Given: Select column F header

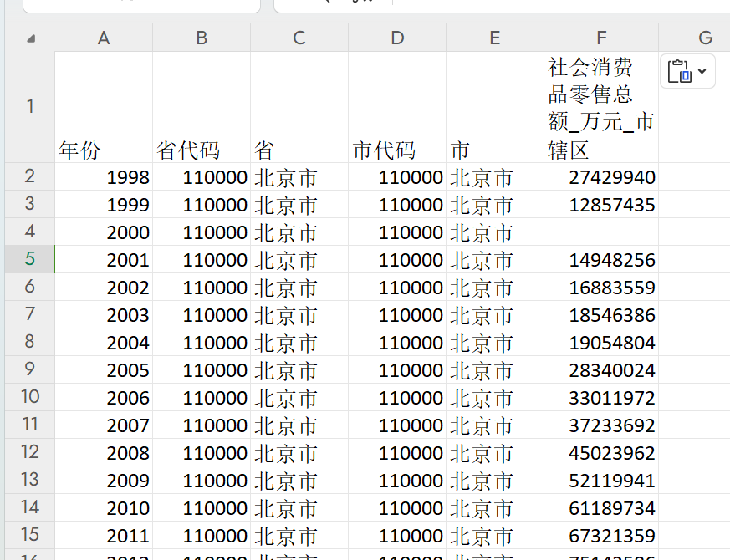Looking at the screenshot, I should [x=601, y=38].
